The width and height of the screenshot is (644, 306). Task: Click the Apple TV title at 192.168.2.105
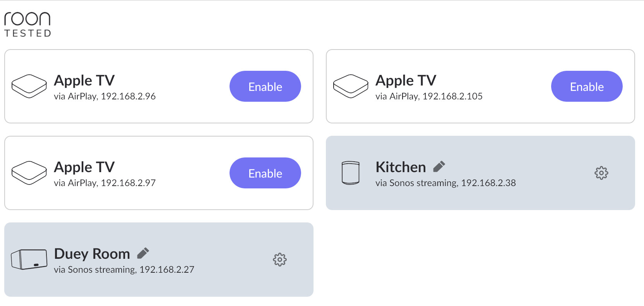click(406, 80)
